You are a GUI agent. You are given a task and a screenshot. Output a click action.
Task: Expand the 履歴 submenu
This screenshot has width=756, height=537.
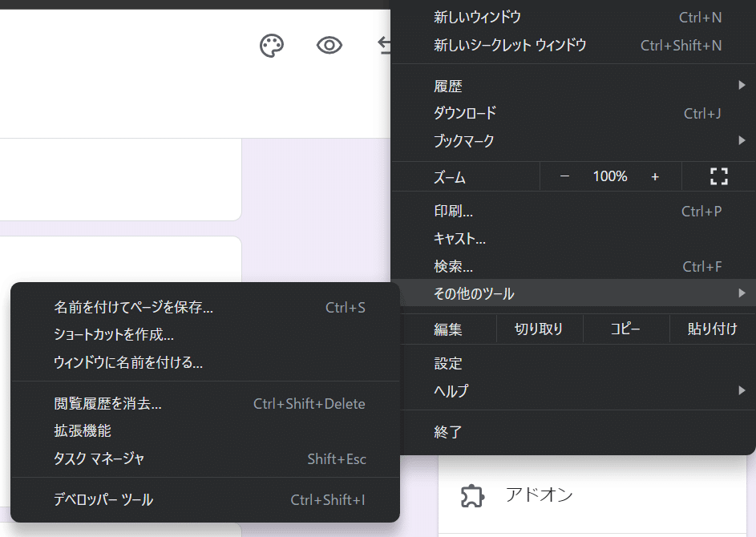(572, 86)
